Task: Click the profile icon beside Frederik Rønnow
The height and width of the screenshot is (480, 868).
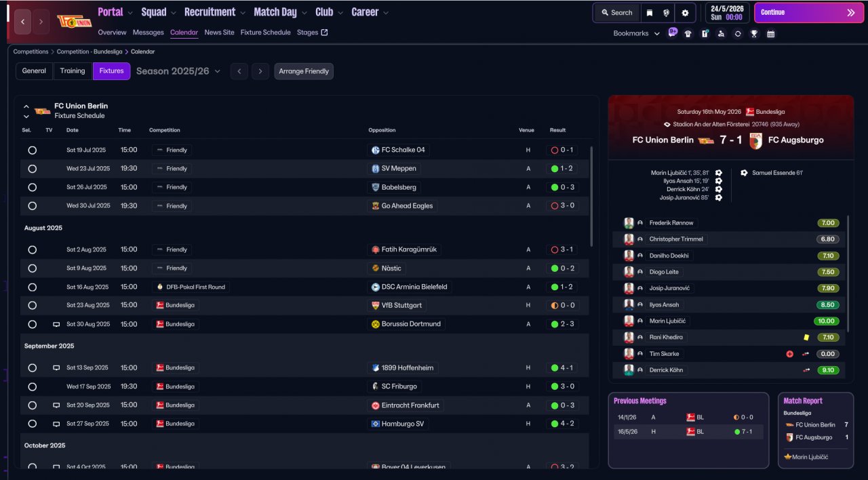Action: (640, 223)
